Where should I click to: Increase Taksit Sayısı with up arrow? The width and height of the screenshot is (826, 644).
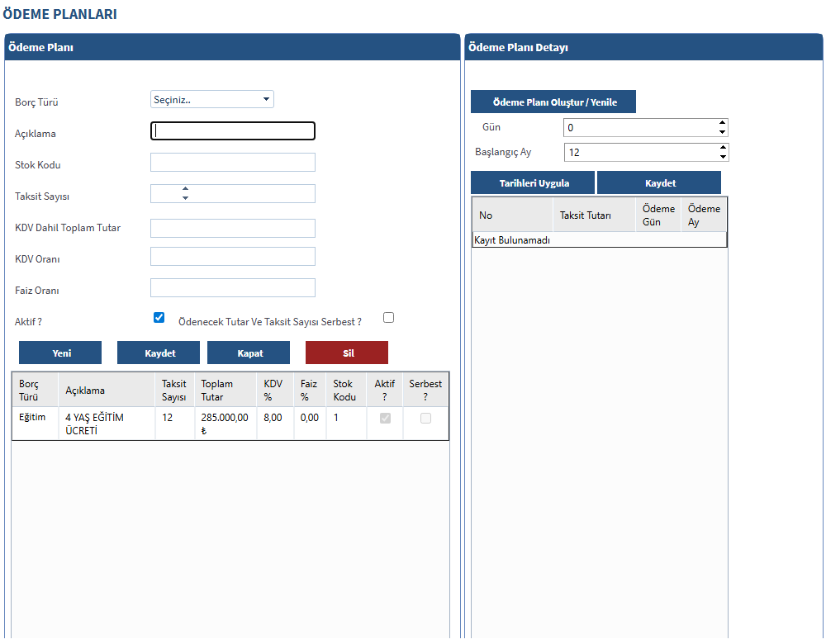click(185, 189)
